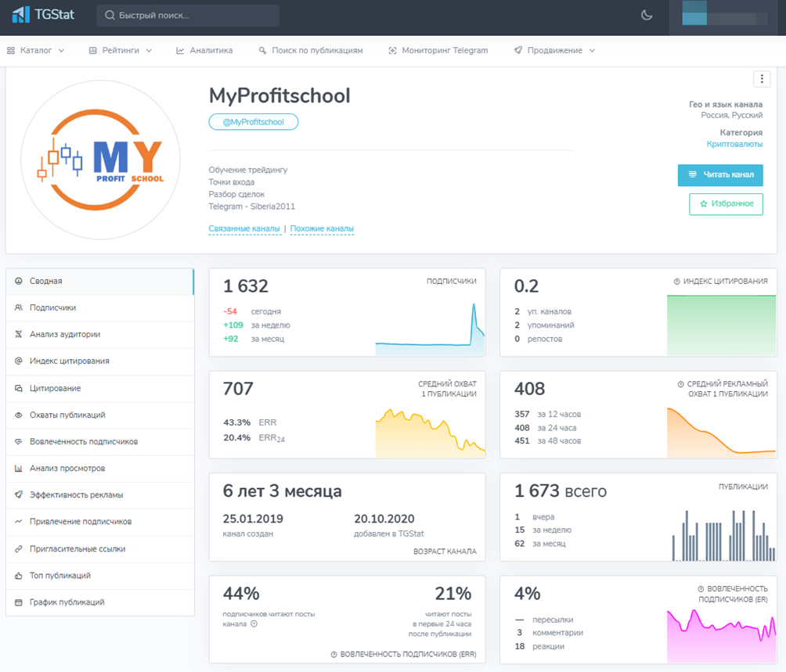The height and width of the screenshot is (672, 786).
Task: Click the Сводная dashboard icon
Action: coord(19,282)
